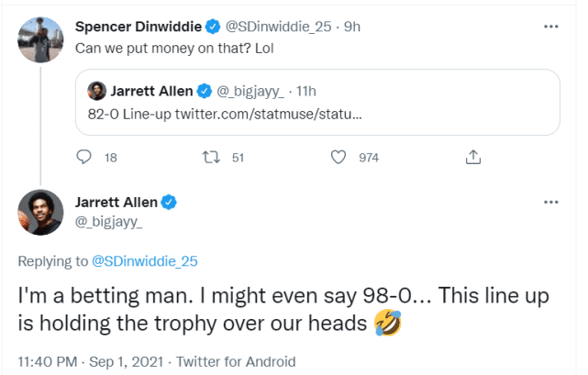Click the @SDinwiddie_25 mention in Replying to
The height and width of the screenshot is (375, 588).
tap(145, 261)
